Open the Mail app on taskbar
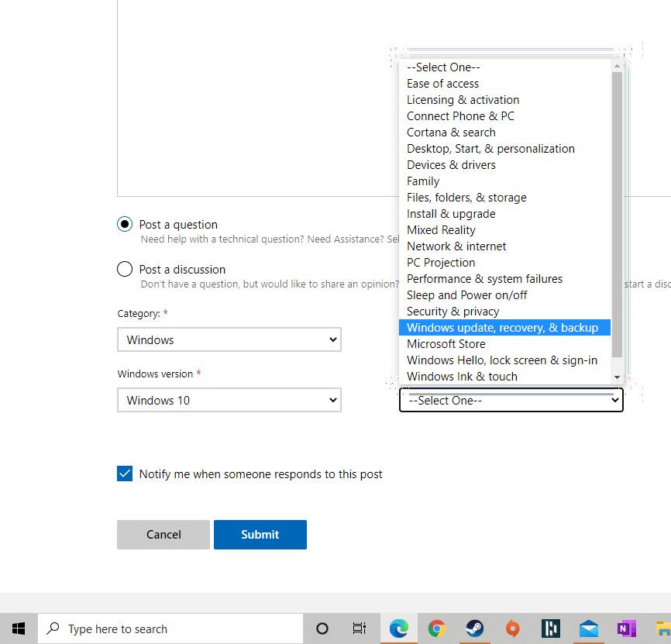This screenshot has width=671, height=644. (x=588, y=629)
